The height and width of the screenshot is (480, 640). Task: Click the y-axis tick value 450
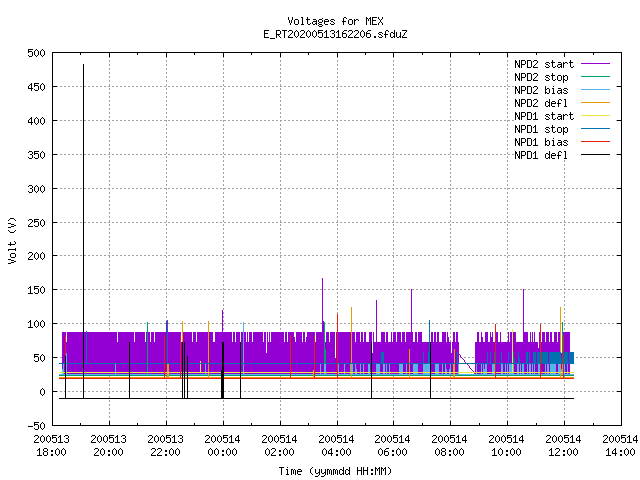(x=36, y=87)
